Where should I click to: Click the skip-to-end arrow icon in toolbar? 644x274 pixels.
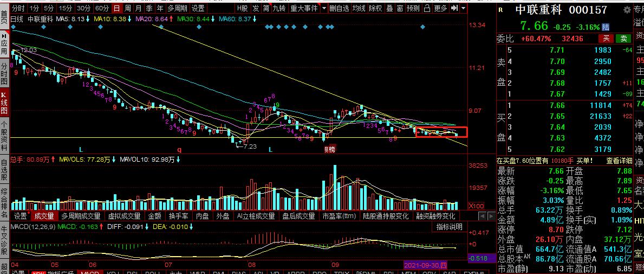(x=454, y=8)
